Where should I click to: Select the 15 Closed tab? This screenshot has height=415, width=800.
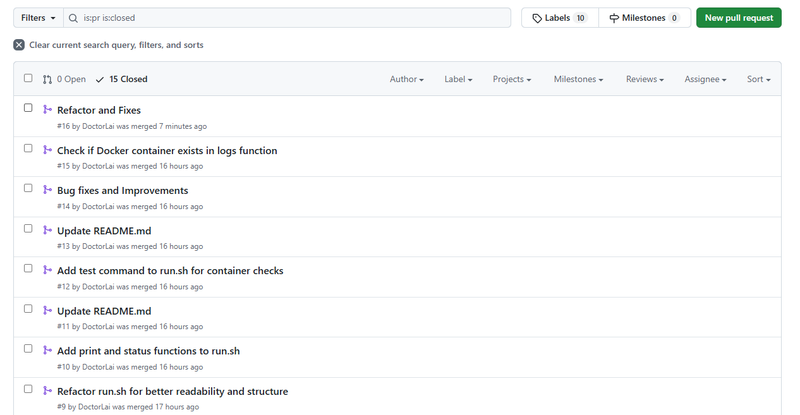pyautogui.click(x=121, y=79)
